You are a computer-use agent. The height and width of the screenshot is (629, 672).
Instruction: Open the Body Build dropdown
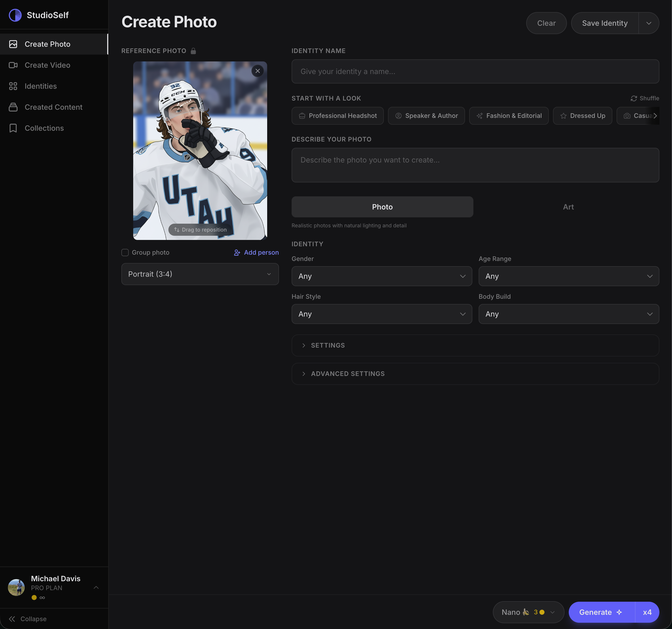(x=568, y=314)
